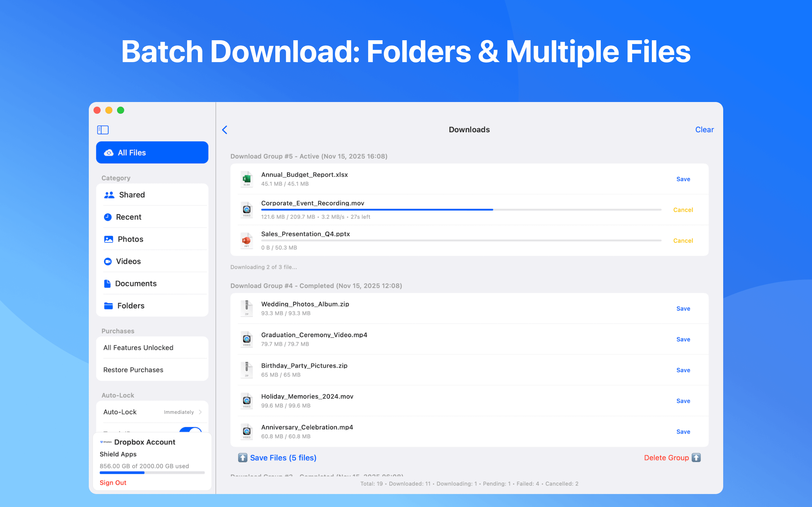Sign Out of the Dropbox account
The height and width of the screenshot is (507, 812).
pos(113,483)
